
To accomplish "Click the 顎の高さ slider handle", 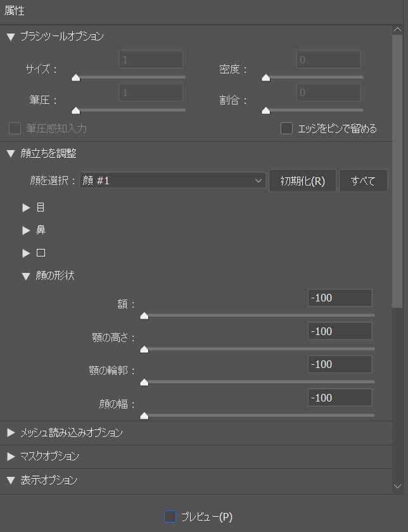I will (144, 349).
